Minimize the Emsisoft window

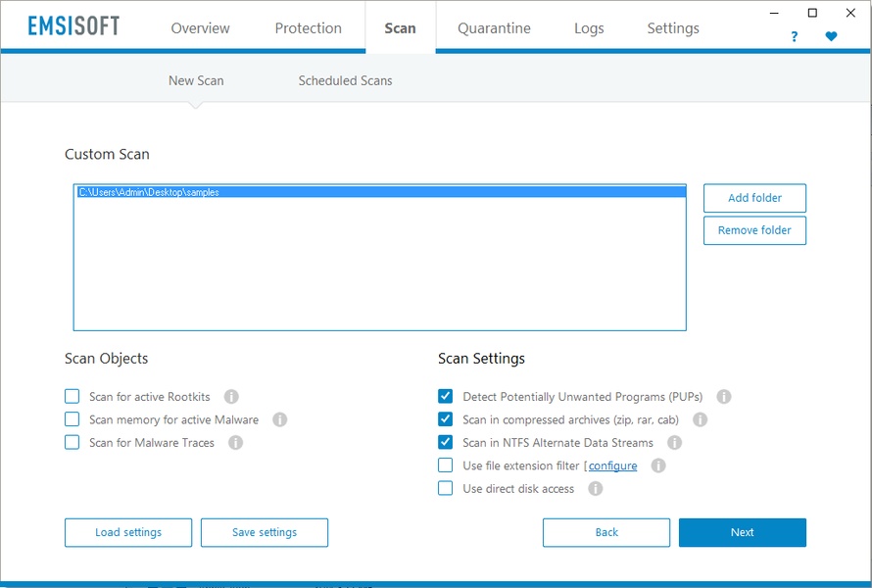774,13
